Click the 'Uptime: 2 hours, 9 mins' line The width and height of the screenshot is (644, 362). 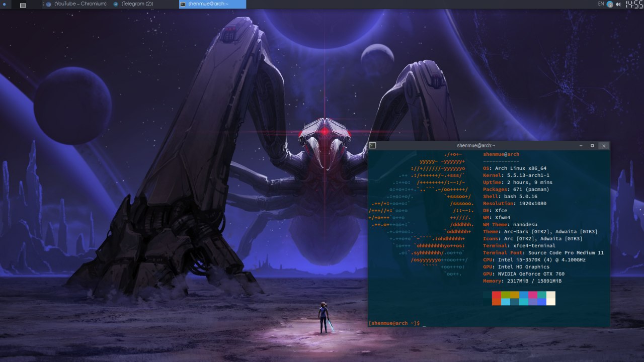pyautogui.click(x=518, y=183)
